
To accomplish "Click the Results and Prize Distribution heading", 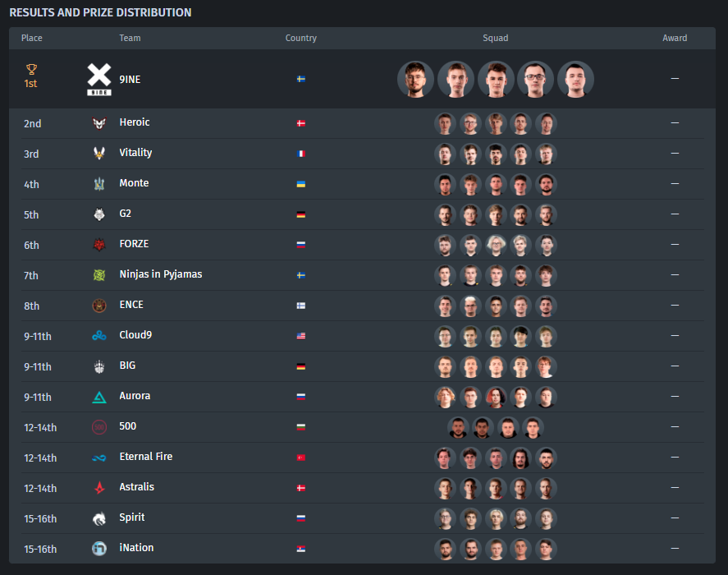I will pos(100,12).
